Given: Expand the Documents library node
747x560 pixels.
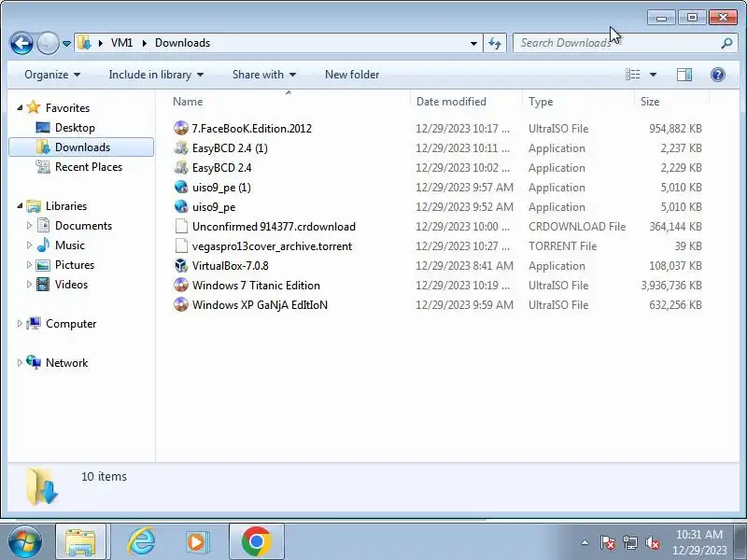Looking at the screenshot, I should coord(29,226).
